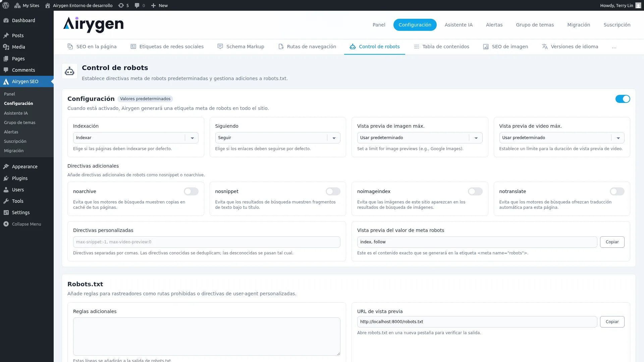
Task: Click the Collapse Menu arrow icon
Action: tap(6, 224)
